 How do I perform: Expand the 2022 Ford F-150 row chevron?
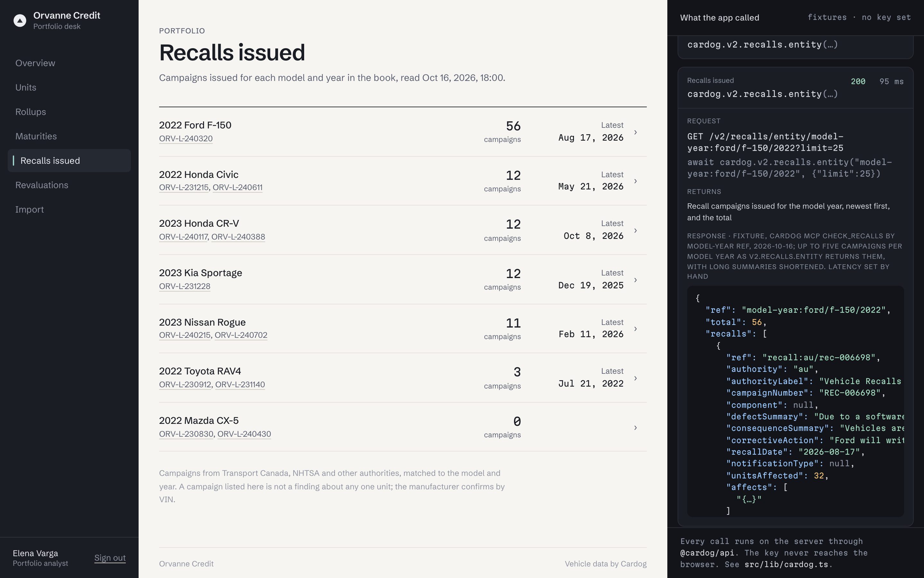tap(635, 132)
